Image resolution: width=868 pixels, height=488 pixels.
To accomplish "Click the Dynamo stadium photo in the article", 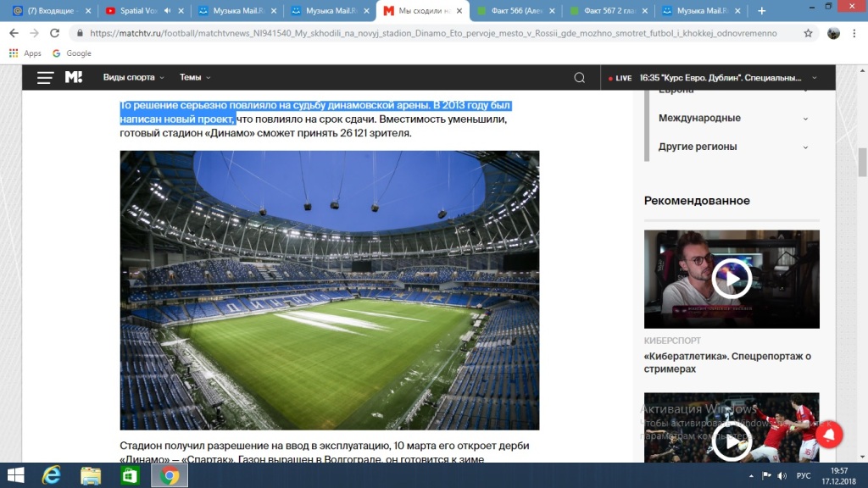I will click(x=330, y=290).
